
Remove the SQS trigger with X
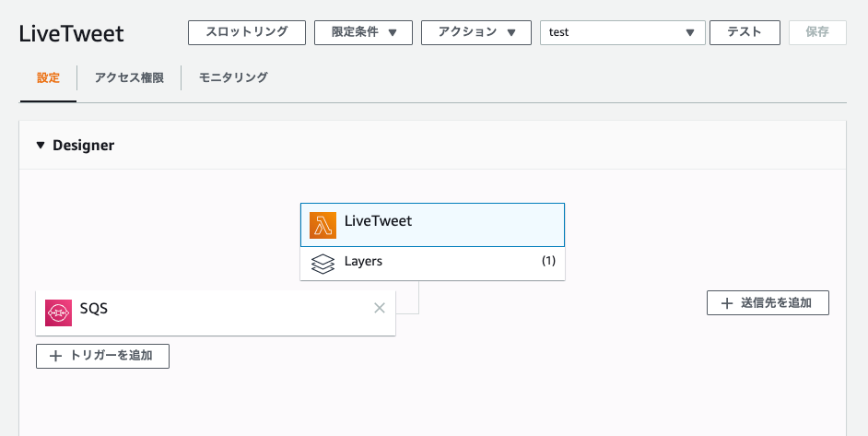pos(380,308)
